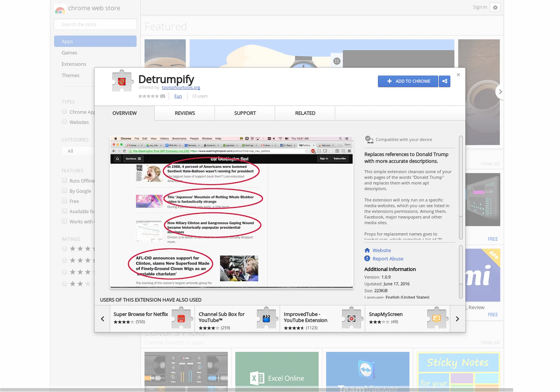Close the Detrumpify extension dialog

click(x=458, y=75)
